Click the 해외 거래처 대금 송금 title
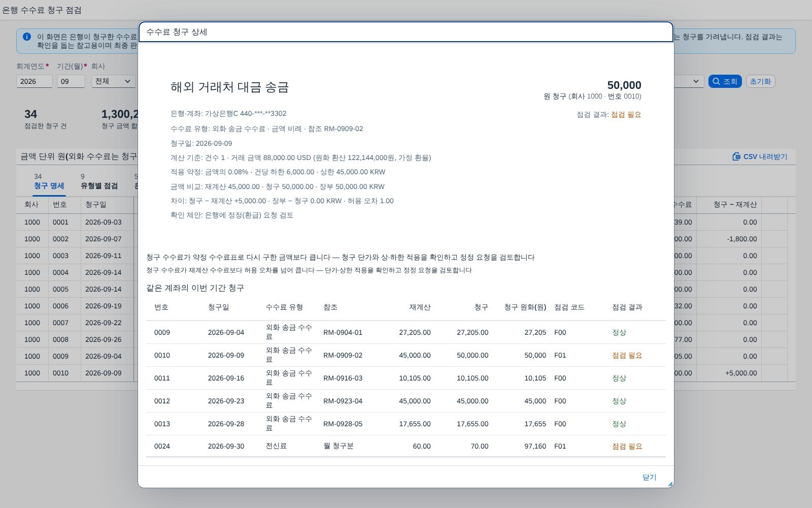812x508 pixels. (x=229, y=87)
